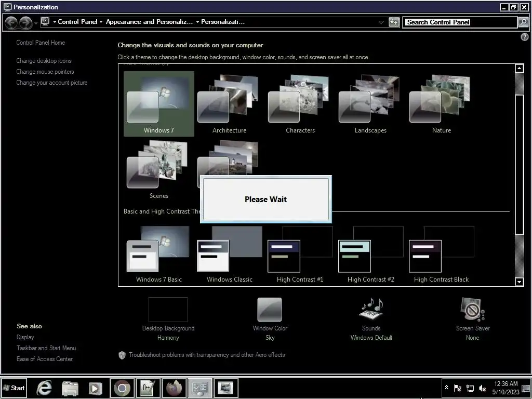Select the Architecture theme
Viewport: 532px width, 399px height.
(229, 103)
